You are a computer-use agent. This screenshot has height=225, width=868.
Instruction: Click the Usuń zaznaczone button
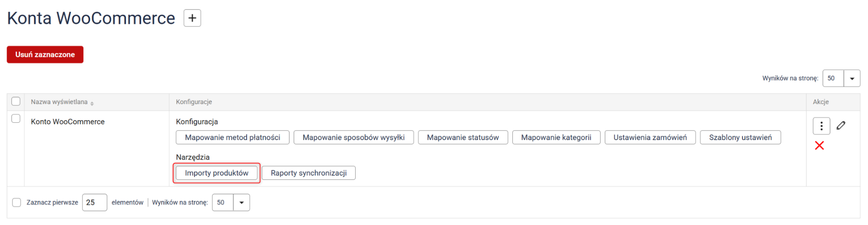pos(45,55)
